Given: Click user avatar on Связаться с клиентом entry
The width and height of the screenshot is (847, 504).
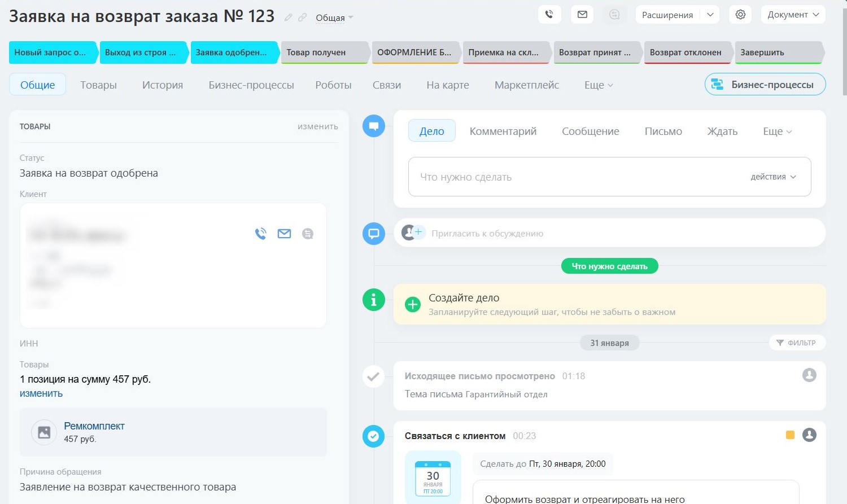Looking at the screenshot, I should [809, 435].
